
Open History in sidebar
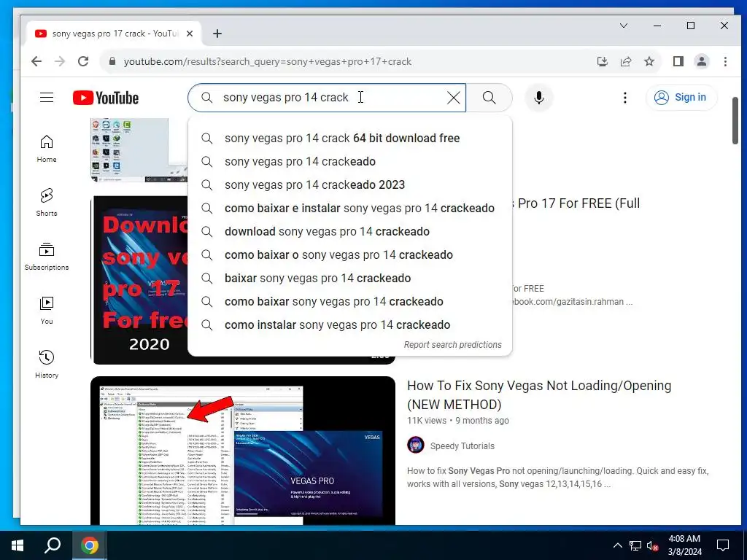pos(47,365)
